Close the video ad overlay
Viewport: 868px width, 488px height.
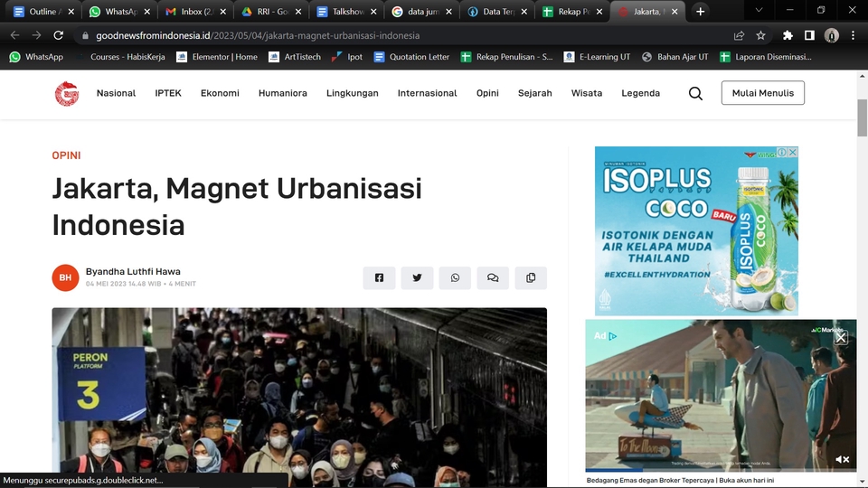click(841, 337)
